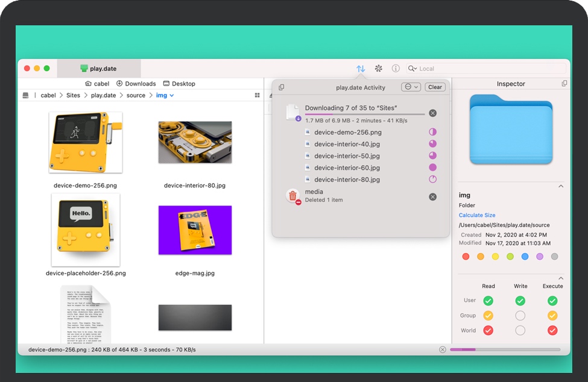Open the Downloads favorite location
588x382 pixels.
point(136,84)
